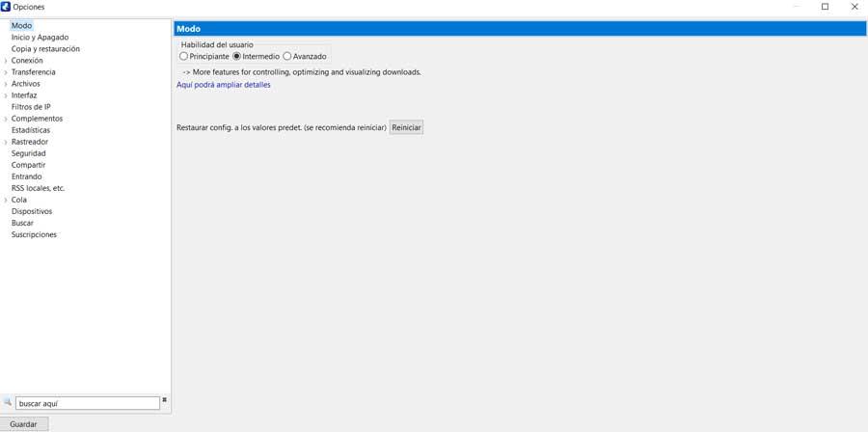Screen dimensions: 868x432
Task: Click the app icon in the title bar
Action: (6, 7)
